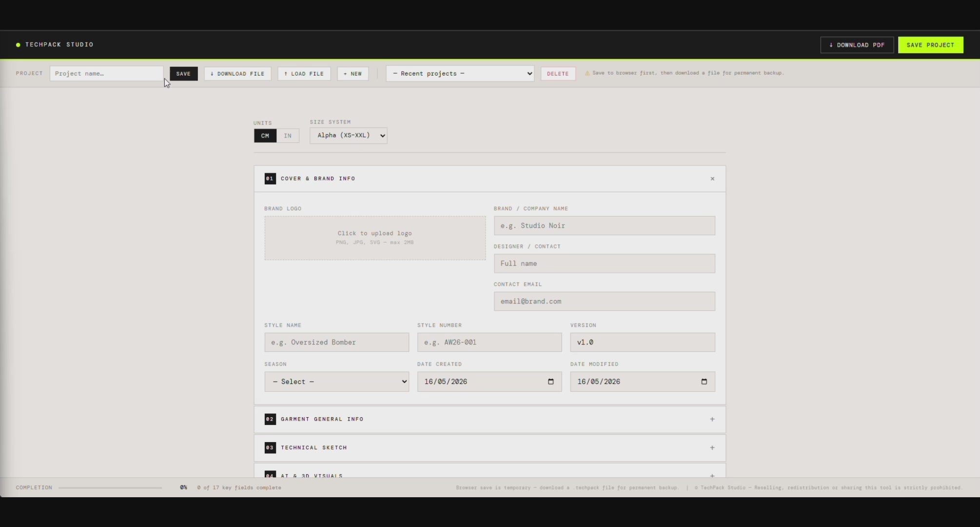Click the brand logo upload area
This screenshot has height=527, width=980.
coord(375,238)
